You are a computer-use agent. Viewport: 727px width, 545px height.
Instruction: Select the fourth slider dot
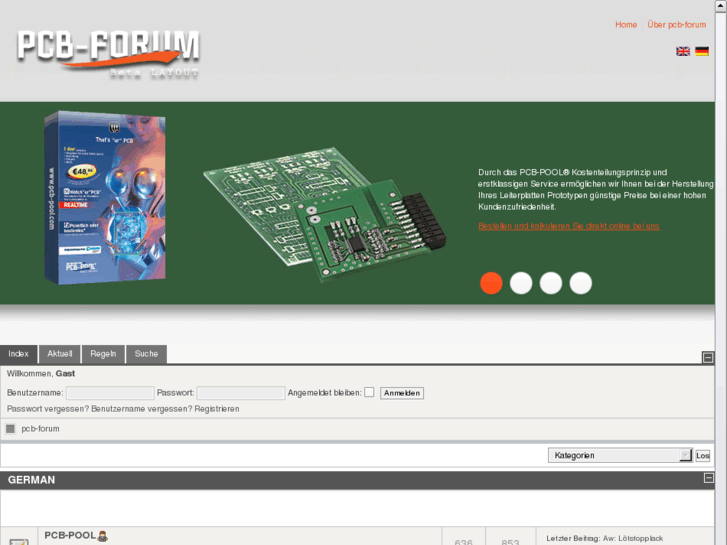580,283
